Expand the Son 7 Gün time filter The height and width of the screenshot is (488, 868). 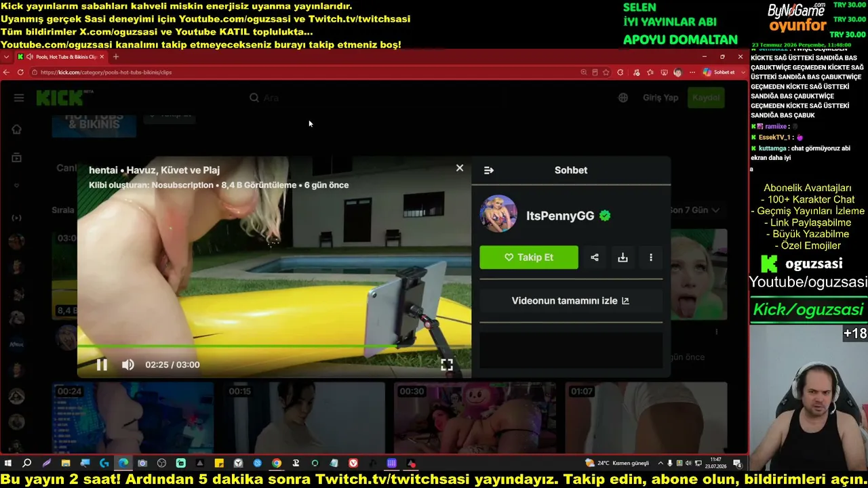696,210
